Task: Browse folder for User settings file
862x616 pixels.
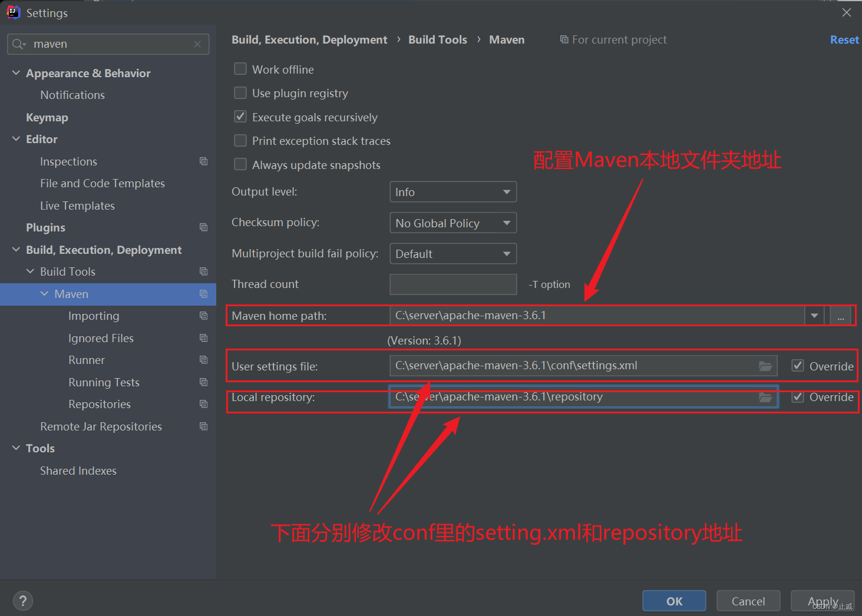Action: click(x=765, y=366)
